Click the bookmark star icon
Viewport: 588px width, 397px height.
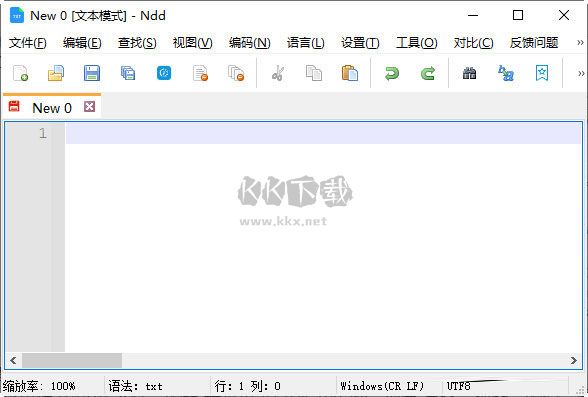point(542,73)
